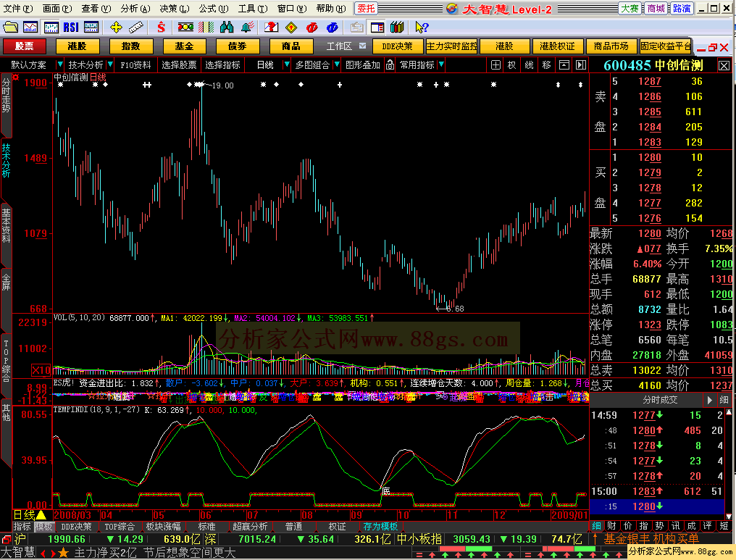Open the 日线 period dropdown arrow
Viewport: 736px width, 560px height.
pyautogui.click(x=286, y=64)
